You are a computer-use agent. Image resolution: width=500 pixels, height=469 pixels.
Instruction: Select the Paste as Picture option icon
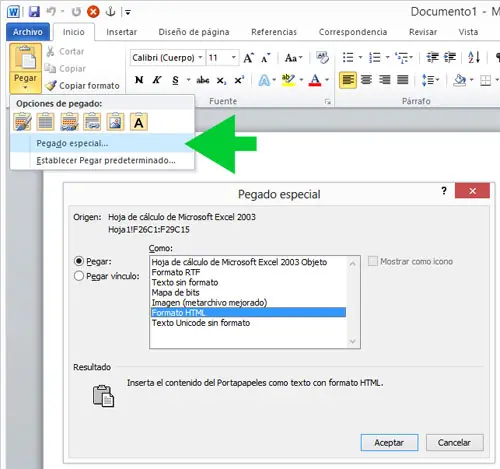115,122
